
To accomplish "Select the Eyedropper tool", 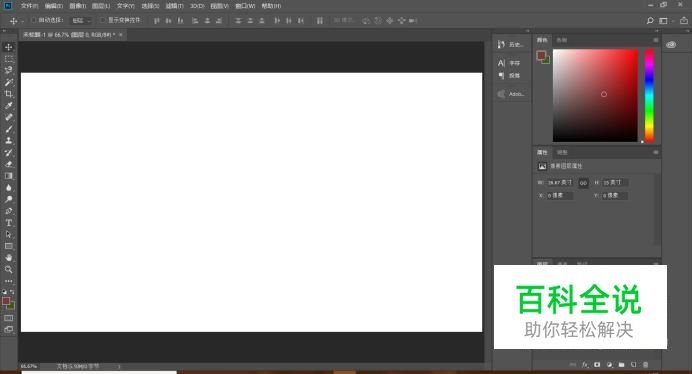I will click(8, 106).
